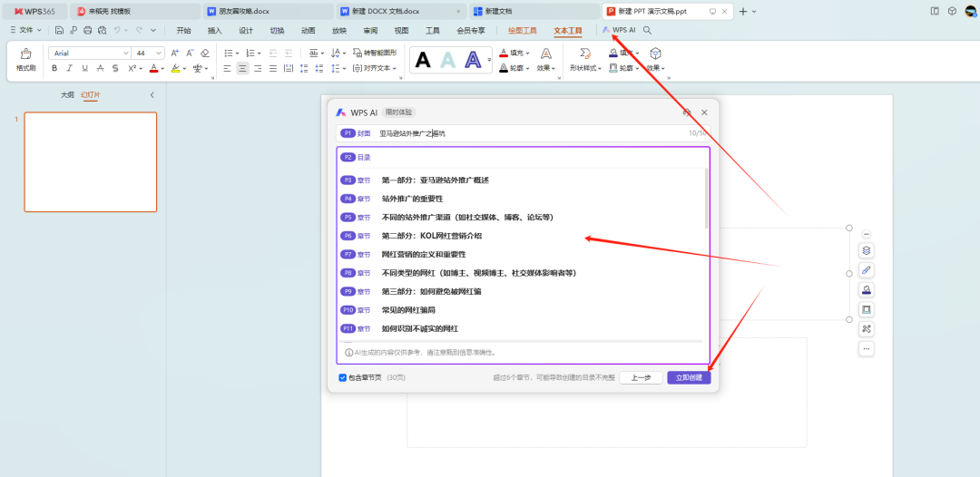This screenshot has width=980, height=477.
Task: Open the 对齐文本 dropdown
Action: pyautogui.click(x=375, y=68)
